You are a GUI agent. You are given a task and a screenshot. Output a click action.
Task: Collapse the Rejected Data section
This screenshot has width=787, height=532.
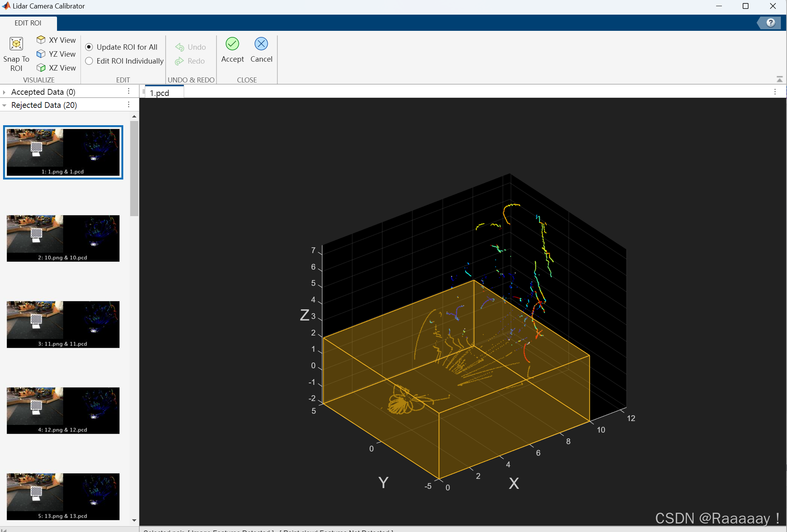pos(4,105)
